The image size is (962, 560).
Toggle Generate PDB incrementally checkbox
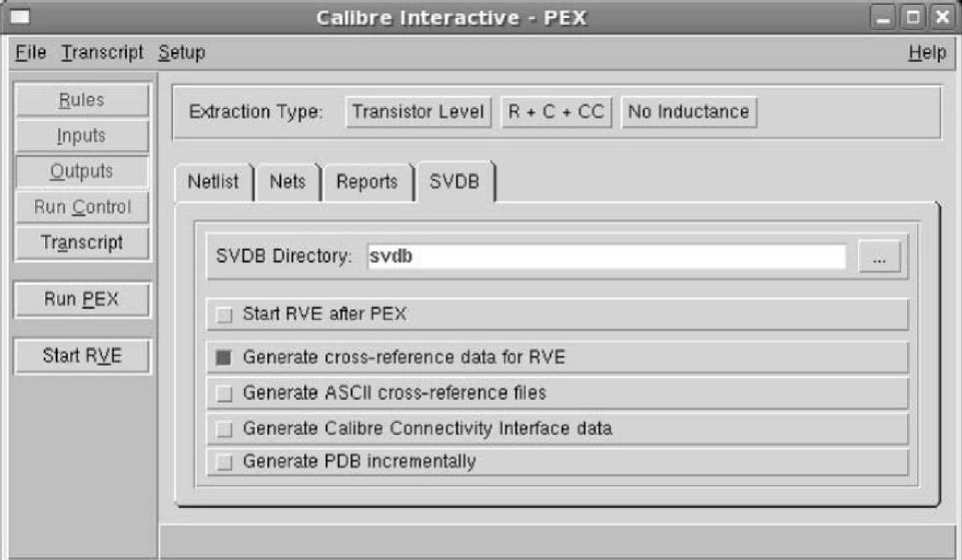pyautogui.click(x=224, y=462)
